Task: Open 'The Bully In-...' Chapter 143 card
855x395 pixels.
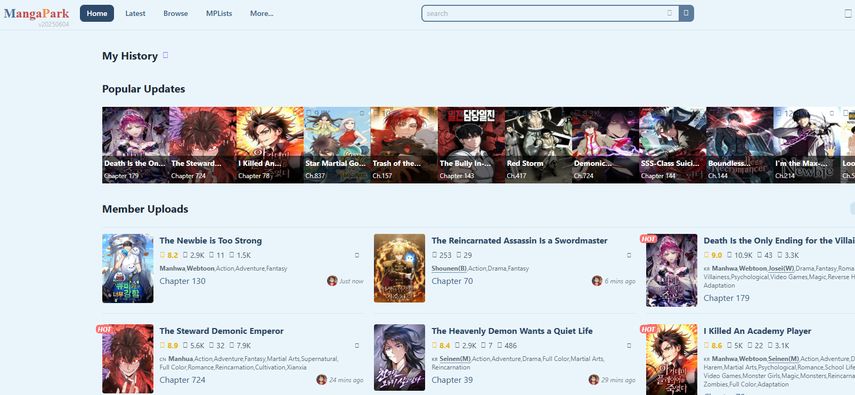Action: tap(471, 145)
